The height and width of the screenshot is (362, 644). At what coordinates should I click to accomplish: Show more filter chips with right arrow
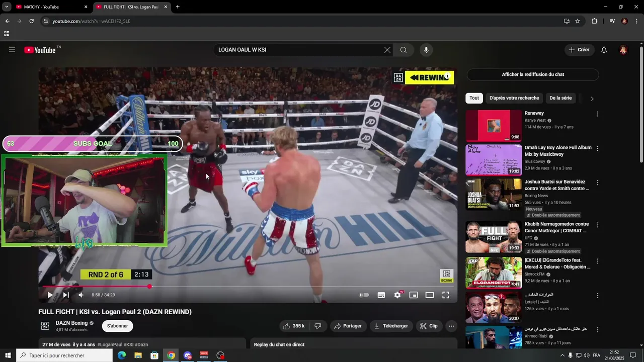coord(592,99)
